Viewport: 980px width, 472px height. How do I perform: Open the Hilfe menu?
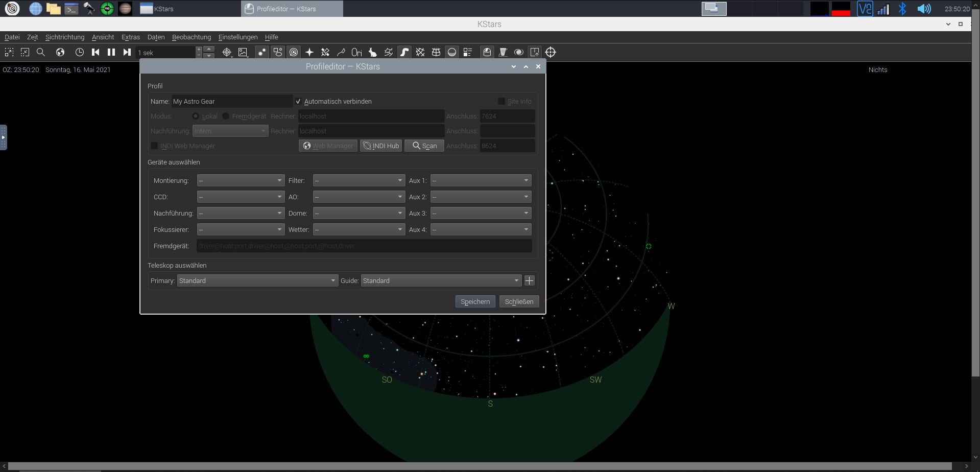(x=272, y=37)
